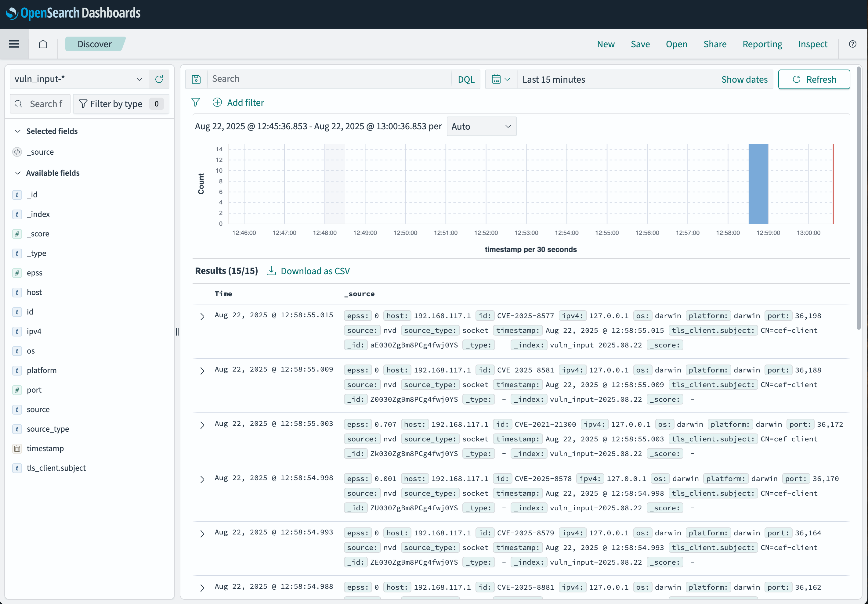Click into the Search query input

pos(329,79)
